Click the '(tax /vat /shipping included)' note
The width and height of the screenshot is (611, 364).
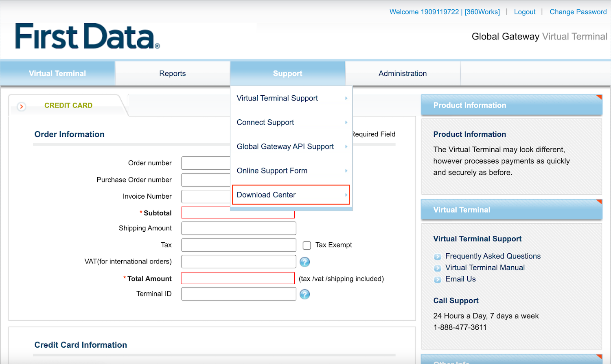[341, 278]
